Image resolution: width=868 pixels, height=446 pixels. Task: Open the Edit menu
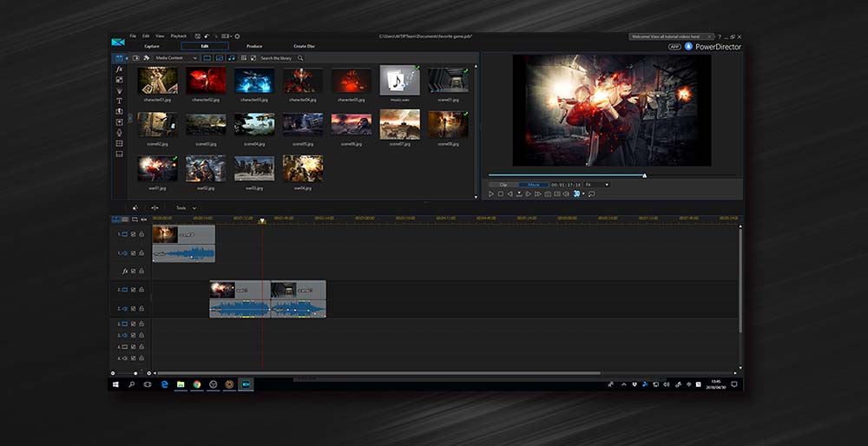tap(146, 36)
